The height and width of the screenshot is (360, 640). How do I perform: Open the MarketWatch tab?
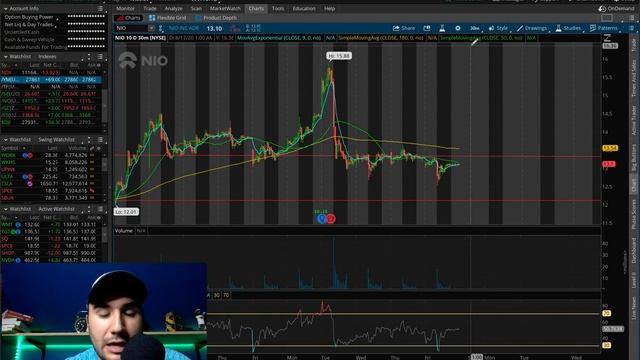(x=225, y=8)
